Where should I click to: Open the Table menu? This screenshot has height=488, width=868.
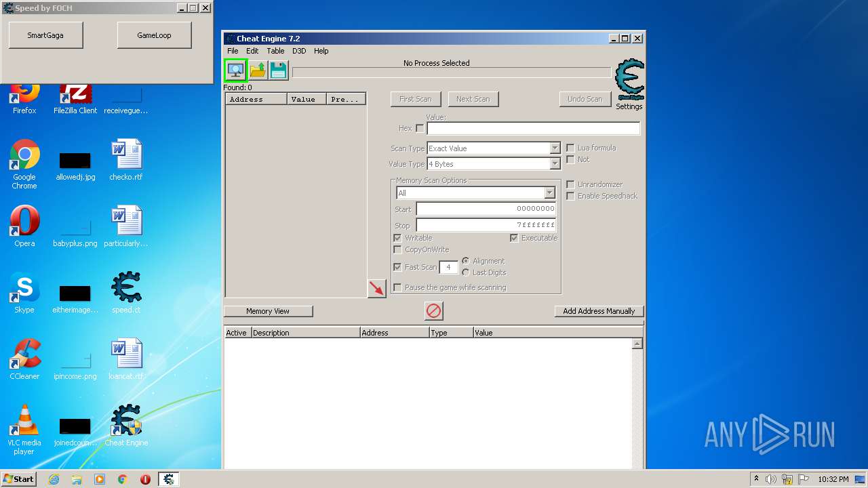tap(275, 51)
